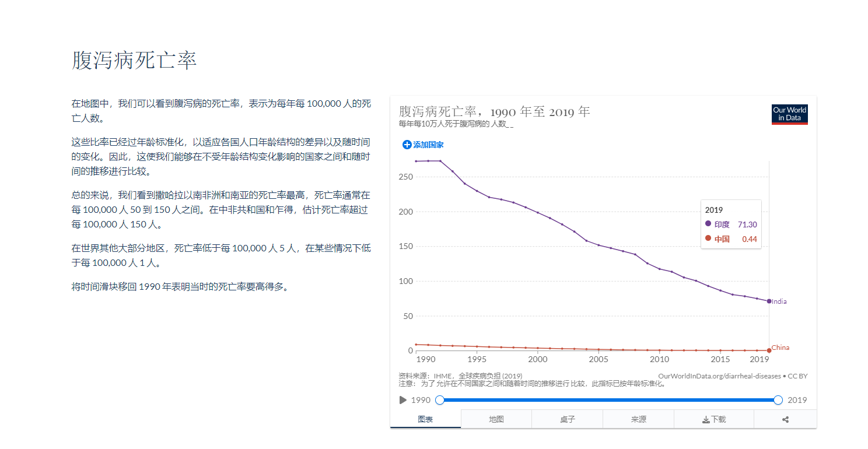Click the China line end marker
This screenshot has height=449, width=868.
pos(769,350)
